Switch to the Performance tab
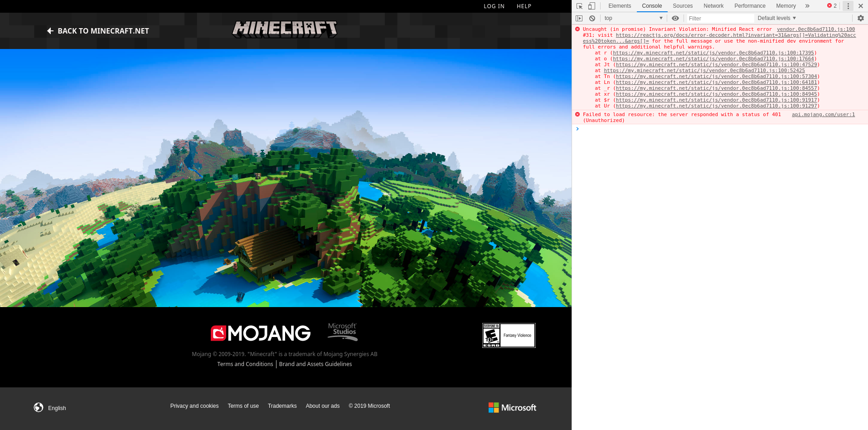Viewport: 868px width, 430px height. [750, 6]
